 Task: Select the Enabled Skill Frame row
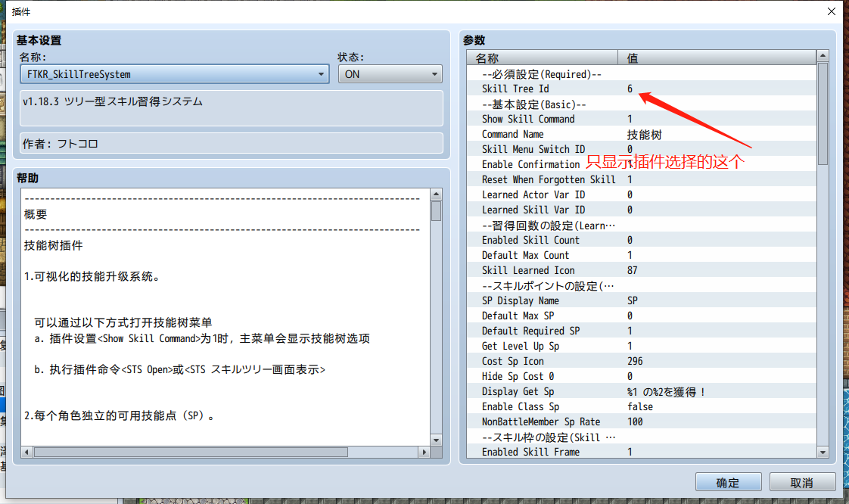(642, 452)
